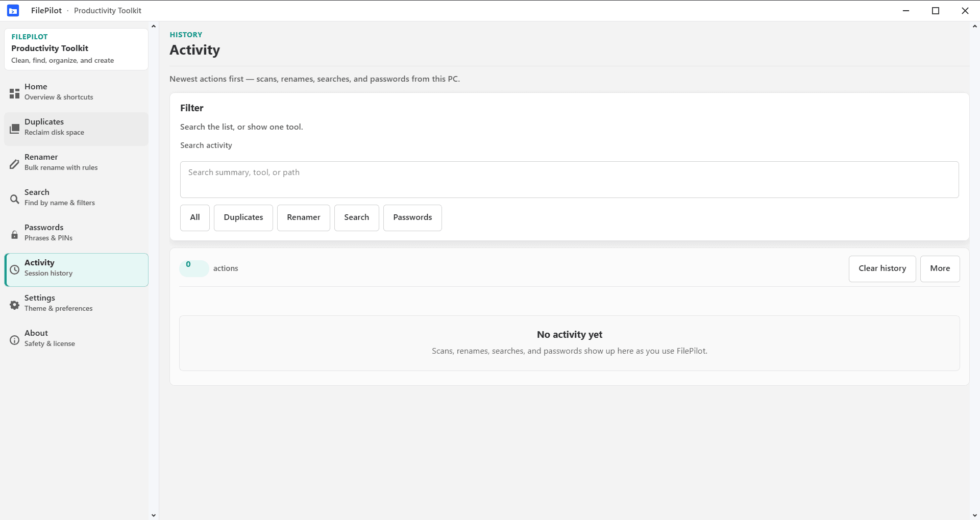Click the Clear history button
The width and height of the screenshot is (980, 520).
pyautogui.click(x=883, y=269)
